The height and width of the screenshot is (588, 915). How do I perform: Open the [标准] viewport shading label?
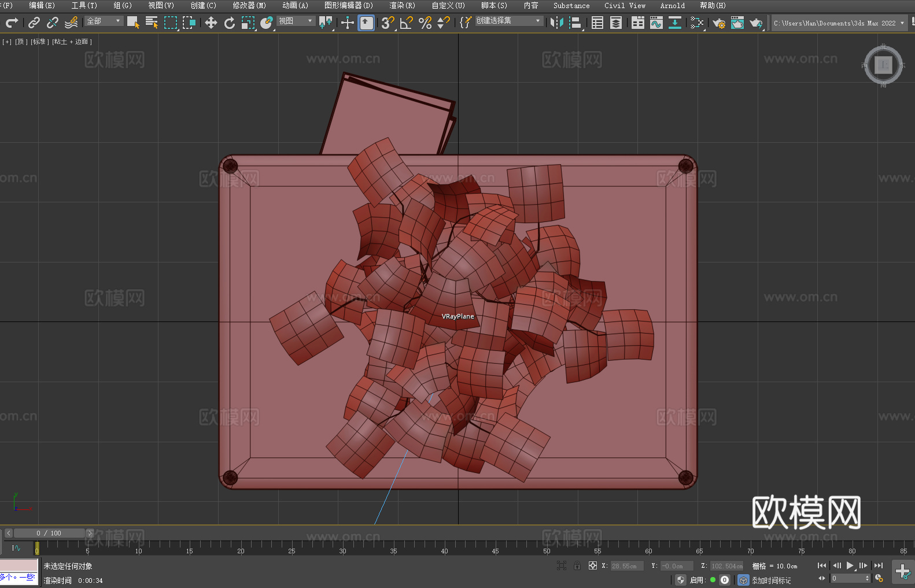tap(39, 42)
